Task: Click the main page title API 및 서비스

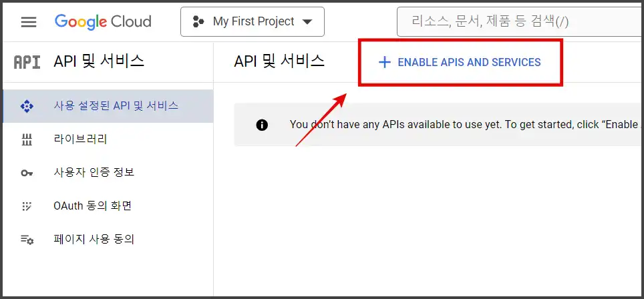Action: click(279, 61)
